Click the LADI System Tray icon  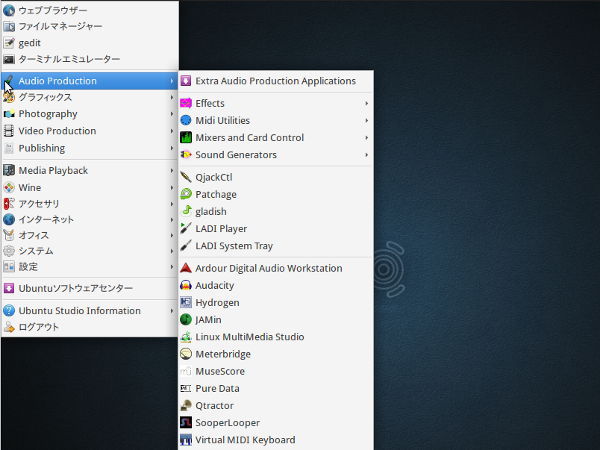186,246
